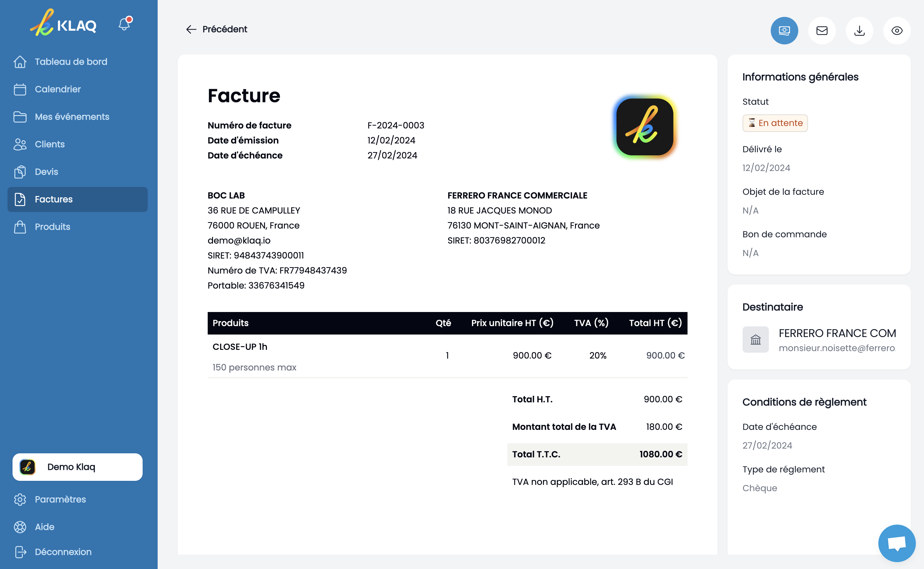Open the Devis section

[x=46, y=172]
